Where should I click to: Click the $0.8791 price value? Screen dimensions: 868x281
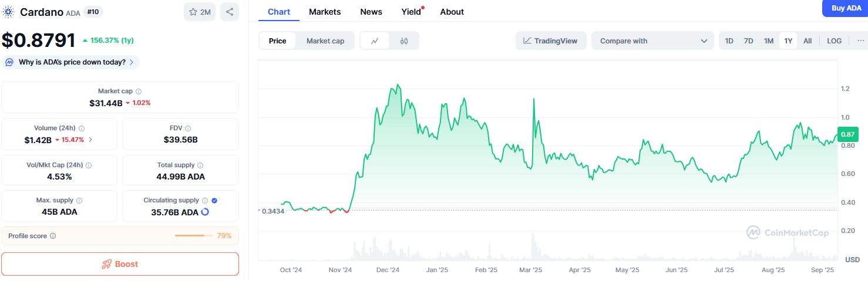tap(39, 40)
